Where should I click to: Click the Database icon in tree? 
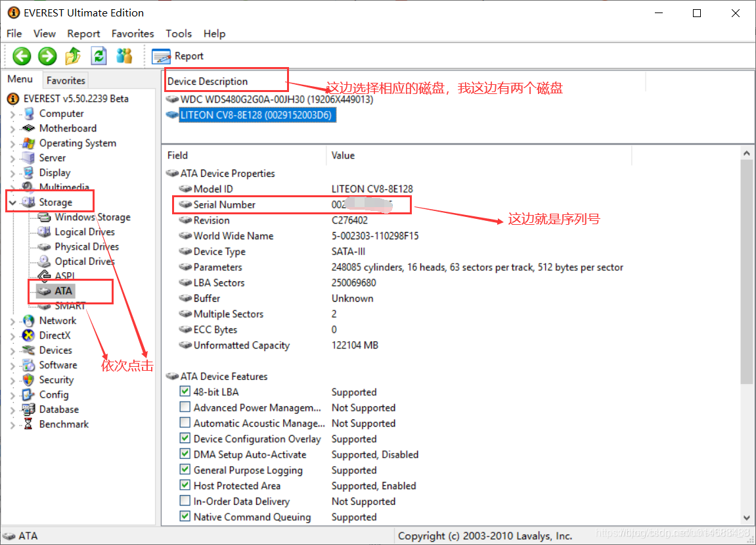click(29, 410)
